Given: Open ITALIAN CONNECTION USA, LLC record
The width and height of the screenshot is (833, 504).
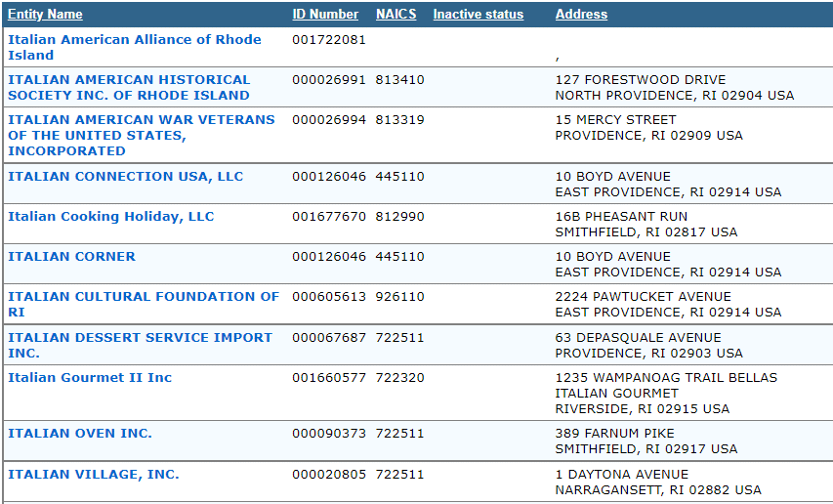Looking at the screenshot, I should (125, 177).
